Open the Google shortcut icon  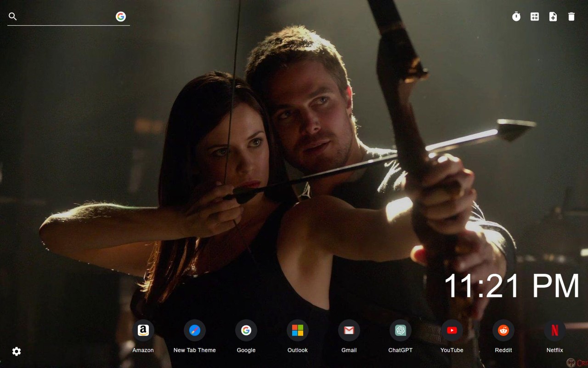pos(246,330)
